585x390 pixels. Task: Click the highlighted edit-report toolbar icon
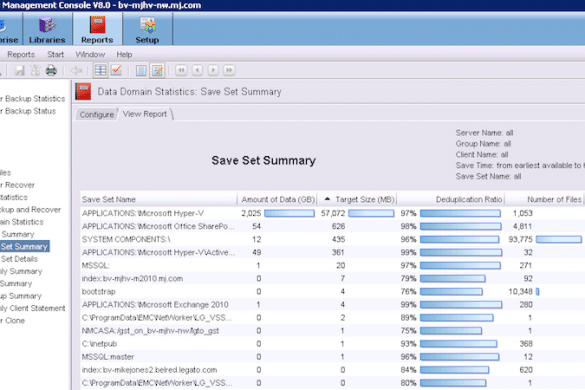157,70
